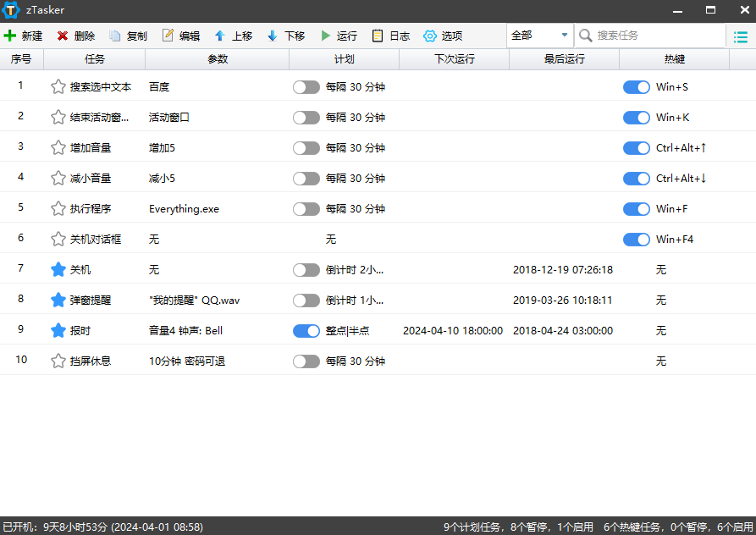Toggle the Ctrl+Alt+↑ hotkey switch
756x535 pixels.
637,147
